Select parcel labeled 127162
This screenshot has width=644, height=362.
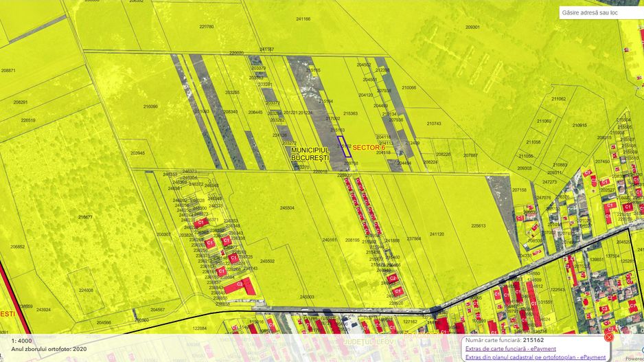click(x=410, y=321)
